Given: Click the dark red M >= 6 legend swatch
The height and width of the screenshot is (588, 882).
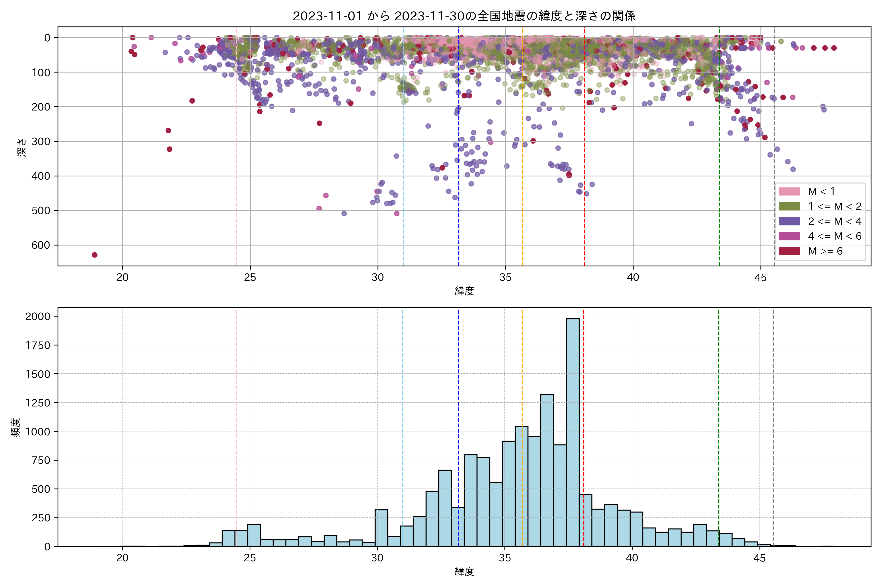Looking at the screenshot, I should pyautogui.click(x=789, y=251).
